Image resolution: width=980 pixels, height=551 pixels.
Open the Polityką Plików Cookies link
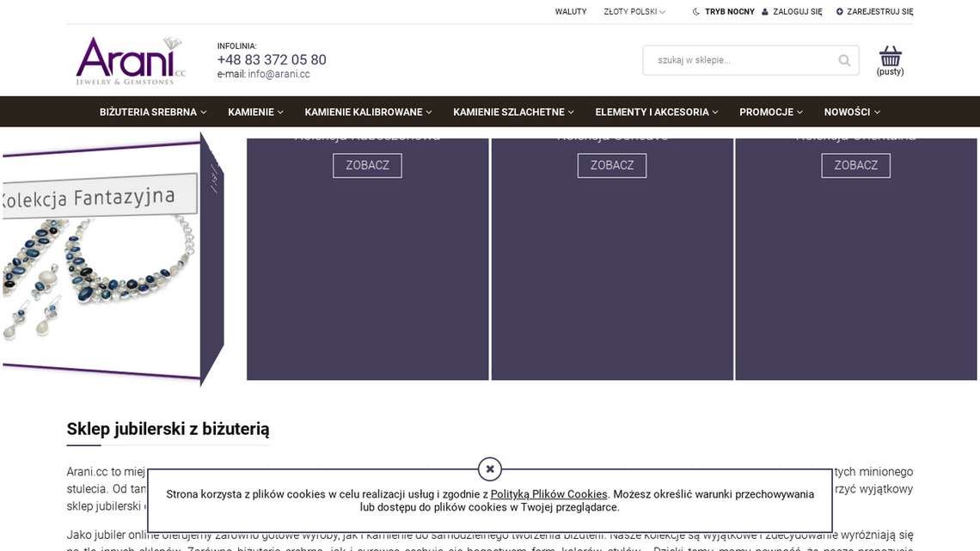(548, 494)
